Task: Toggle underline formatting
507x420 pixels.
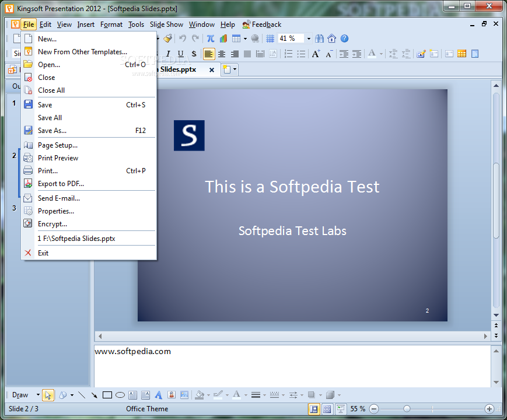Action: tap(181, 54)
